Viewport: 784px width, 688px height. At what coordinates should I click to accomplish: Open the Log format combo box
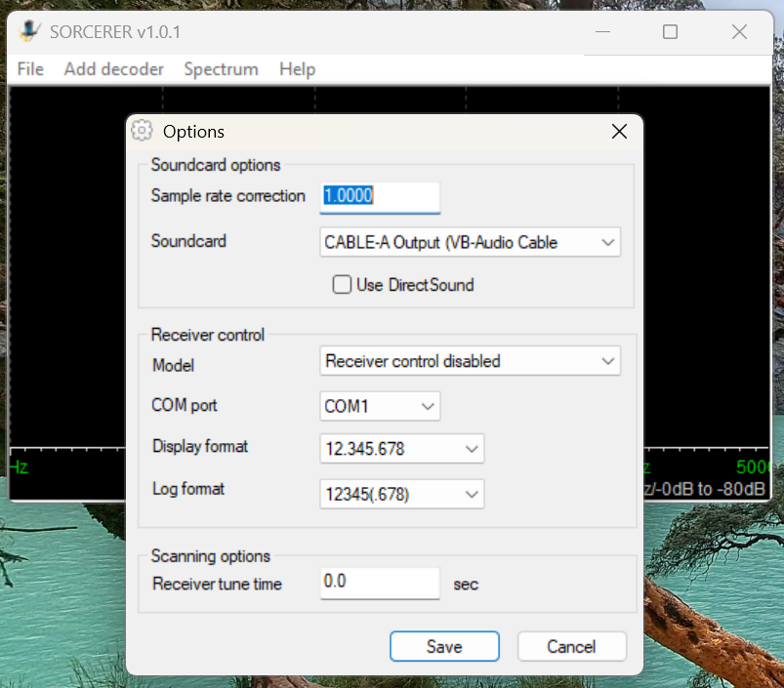pos(401,495)
